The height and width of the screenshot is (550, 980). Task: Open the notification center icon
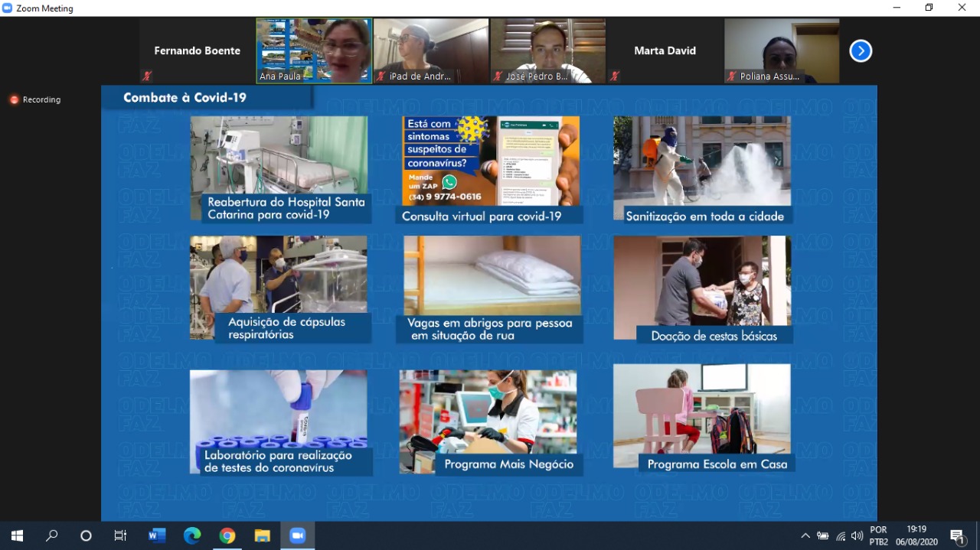pyautogui.click(x=957, y=536)
